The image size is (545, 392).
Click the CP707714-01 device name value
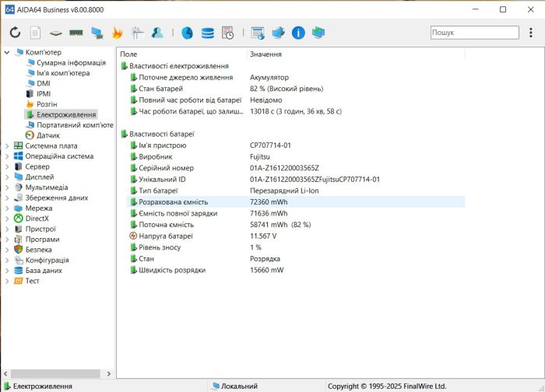click(270, 145)
